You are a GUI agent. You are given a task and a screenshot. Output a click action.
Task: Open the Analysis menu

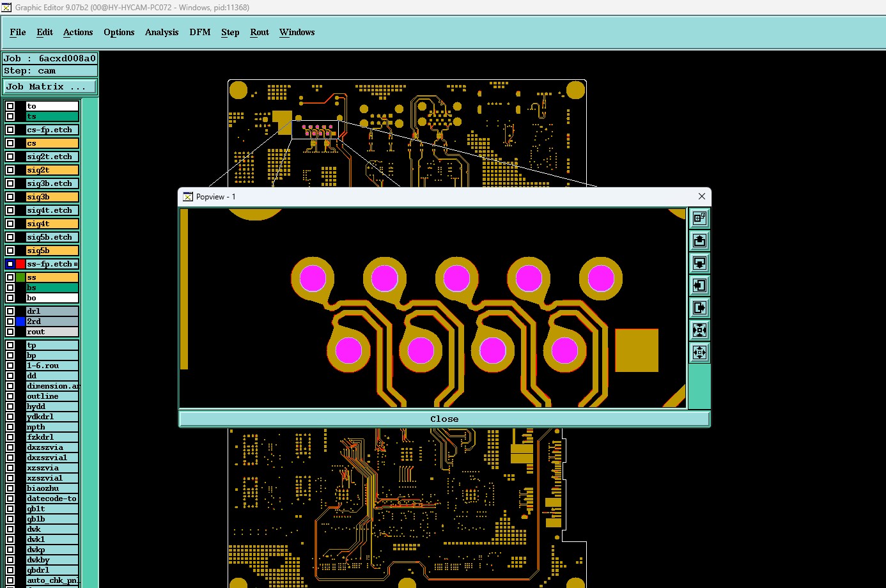pos(162,32)
